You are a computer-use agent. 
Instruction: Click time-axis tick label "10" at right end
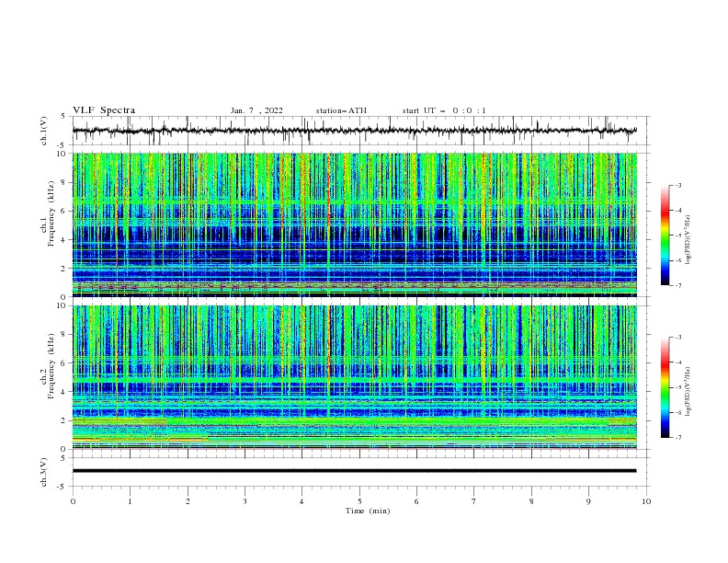pos(646,501)
